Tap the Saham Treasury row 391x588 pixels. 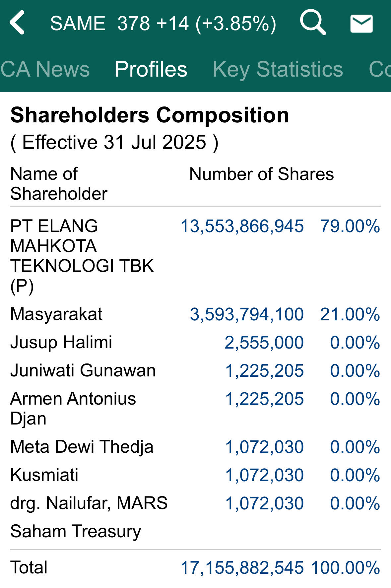[195, 531]
